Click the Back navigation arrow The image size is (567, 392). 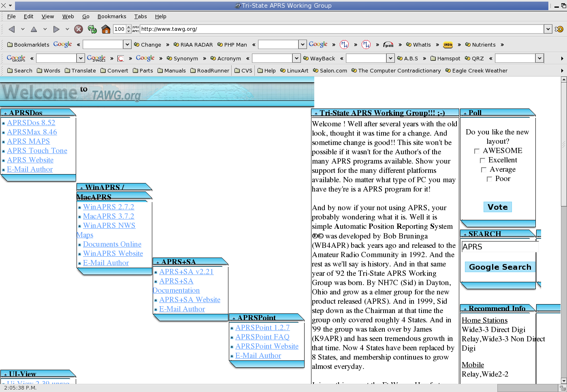(x=12, y=29)
